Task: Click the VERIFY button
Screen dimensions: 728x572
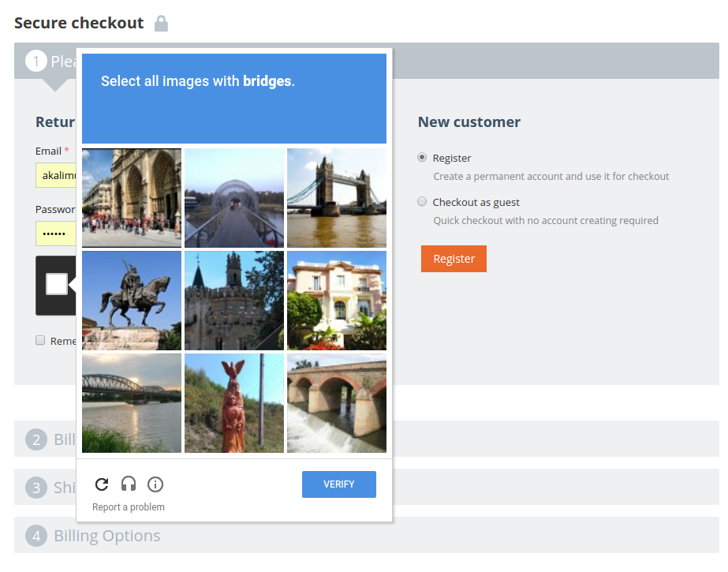Action: tap(339, 484)
